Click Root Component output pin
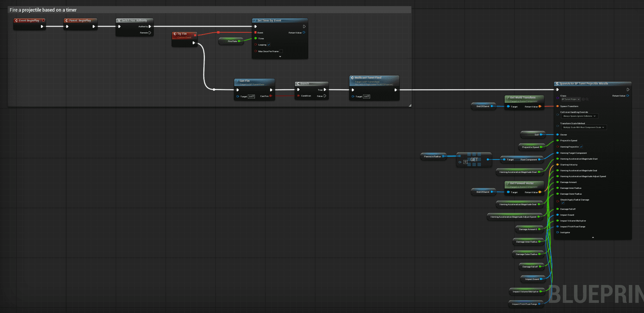The image size is (644, 313). click(539, 159)
